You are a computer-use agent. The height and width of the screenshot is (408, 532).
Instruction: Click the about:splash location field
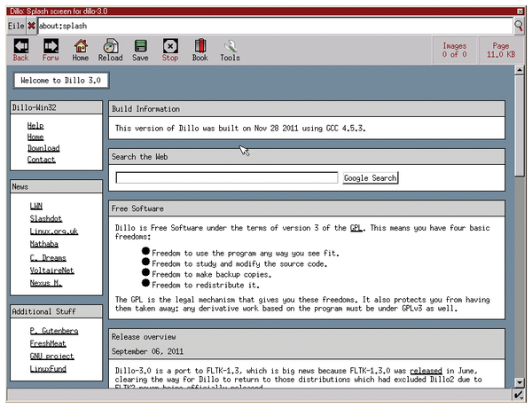275,26
